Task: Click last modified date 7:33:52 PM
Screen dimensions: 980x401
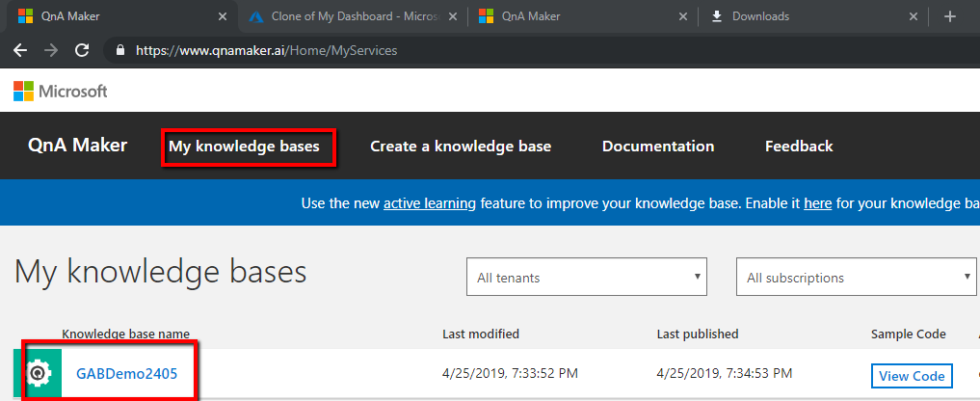Action: tap(510, 374)
